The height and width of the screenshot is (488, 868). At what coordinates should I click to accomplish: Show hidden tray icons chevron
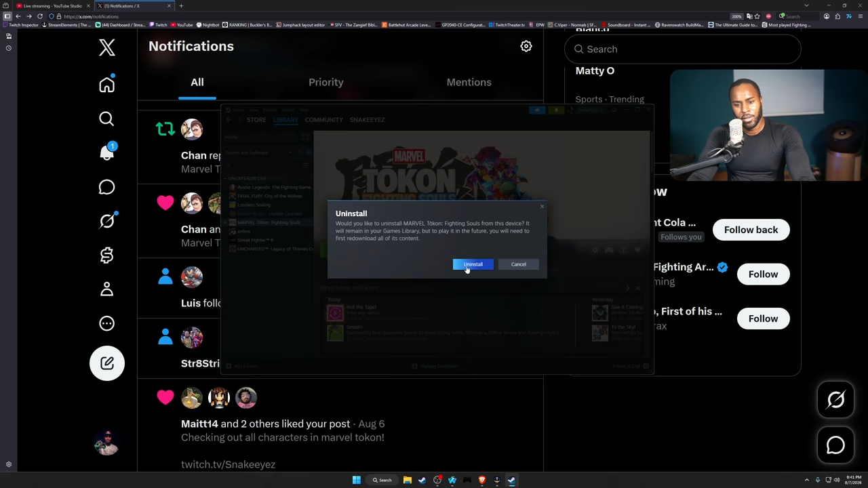coord(806,480)
